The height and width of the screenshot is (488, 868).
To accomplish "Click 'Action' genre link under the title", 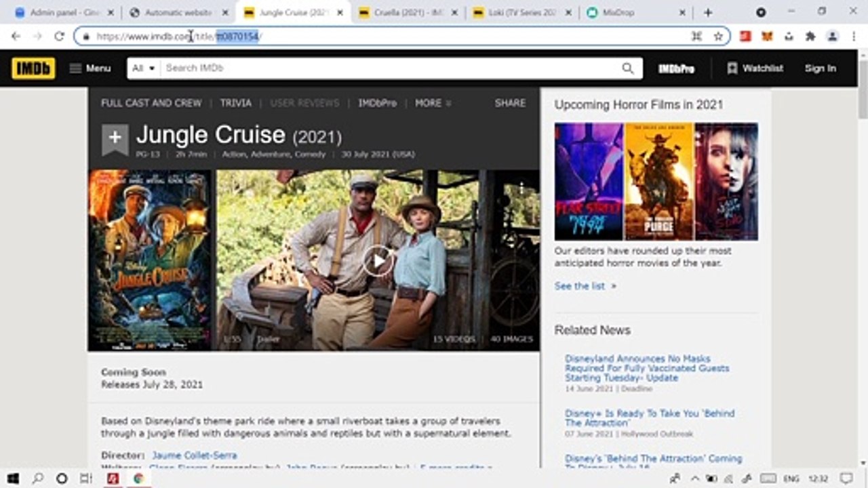I will (234, 155).
